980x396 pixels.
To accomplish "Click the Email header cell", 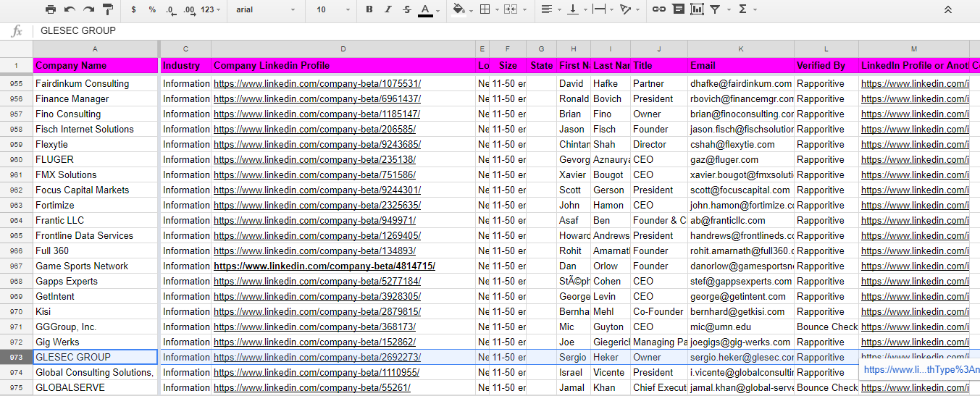I will pos(741,65).
